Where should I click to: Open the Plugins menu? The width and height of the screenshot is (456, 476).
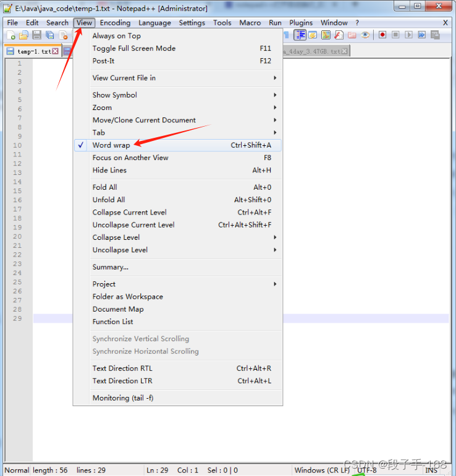301,23
